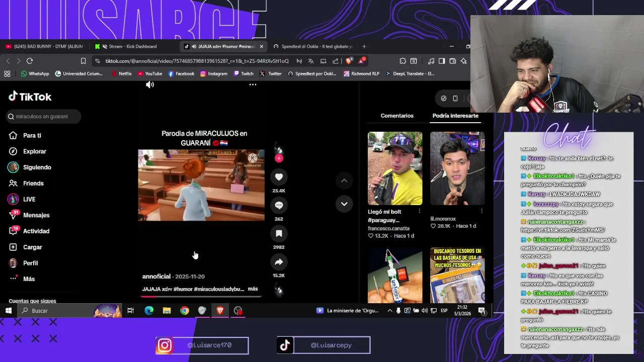The width and height of the screenshot is (644, 362).
Task: Open the YouTube bookmark
Action: point(149,73)
